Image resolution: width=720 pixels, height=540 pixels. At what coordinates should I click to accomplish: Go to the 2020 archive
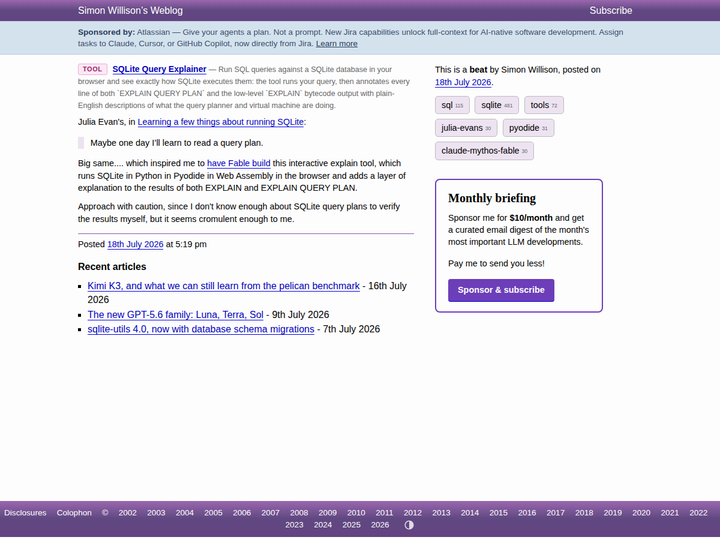coord(641,512)
